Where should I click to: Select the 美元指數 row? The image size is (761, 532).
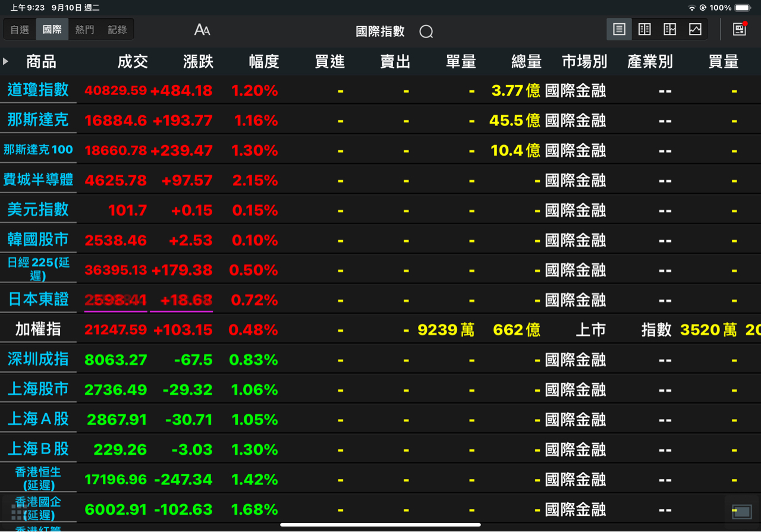coord(38,210)
